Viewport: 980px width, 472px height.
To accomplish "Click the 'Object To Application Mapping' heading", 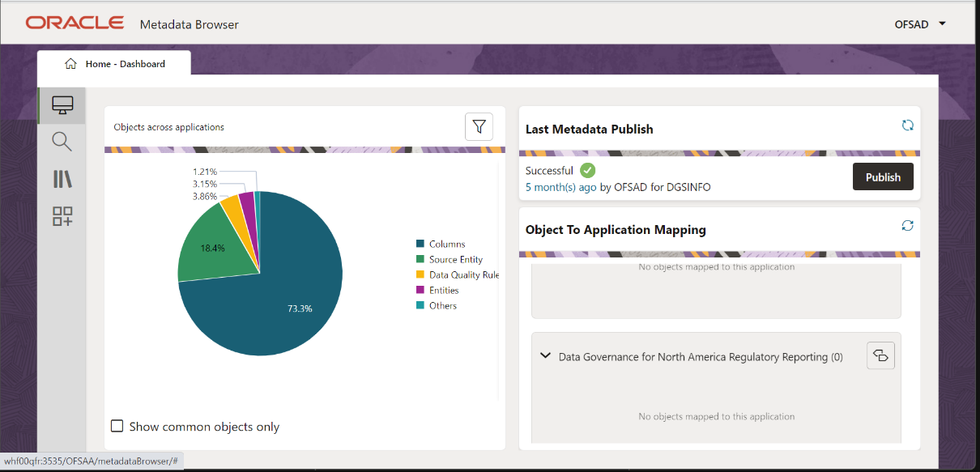I will pos(616,230).
